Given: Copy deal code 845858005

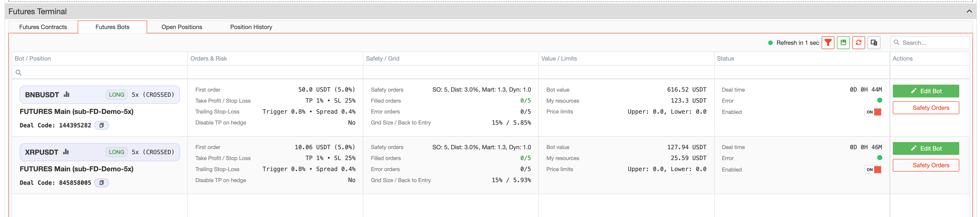Looking at the screenshot, I should [102, 183].
